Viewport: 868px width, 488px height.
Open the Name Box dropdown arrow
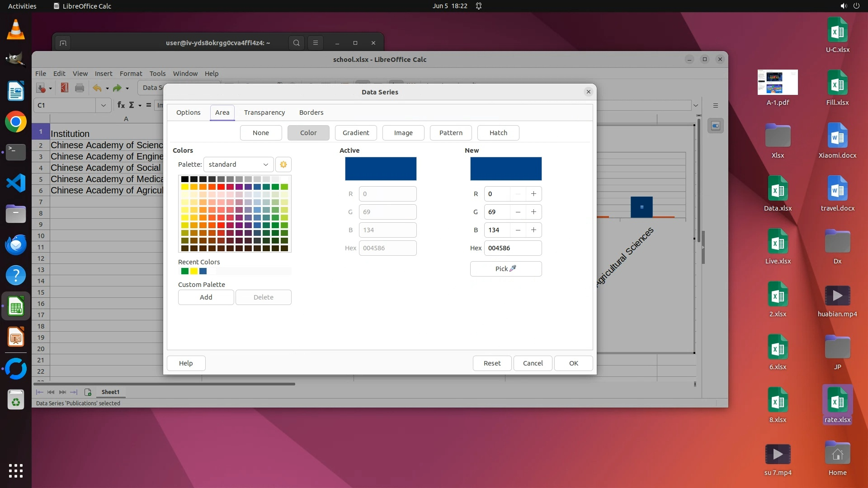coord(103,105)
